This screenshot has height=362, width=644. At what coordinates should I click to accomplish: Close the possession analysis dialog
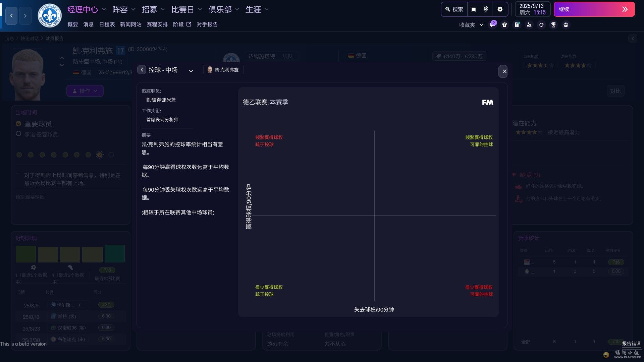point(504,71)
